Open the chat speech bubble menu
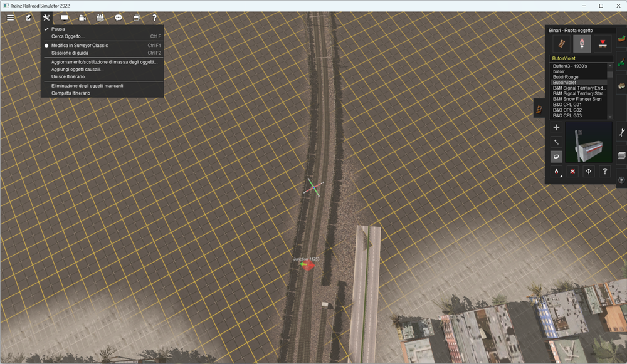The width and height of the screenshot is (627, 364). click(x=119, y=18)
